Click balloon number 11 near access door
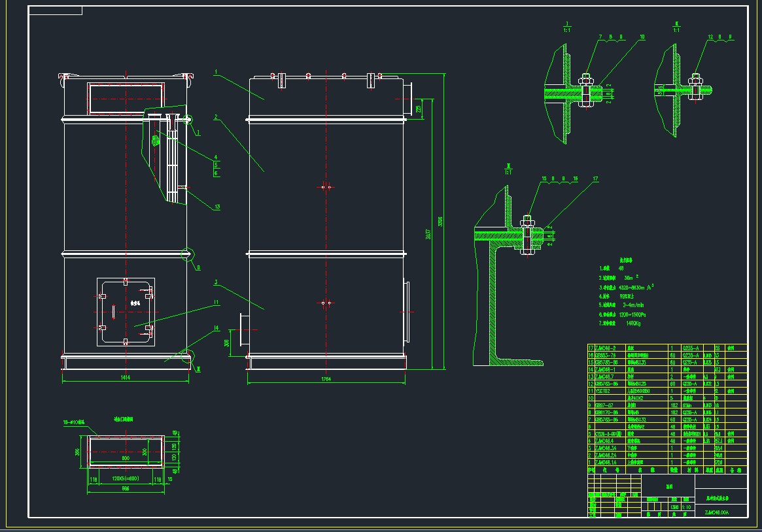The width and height of the screenshot is (762, 532). coord(216,303)
